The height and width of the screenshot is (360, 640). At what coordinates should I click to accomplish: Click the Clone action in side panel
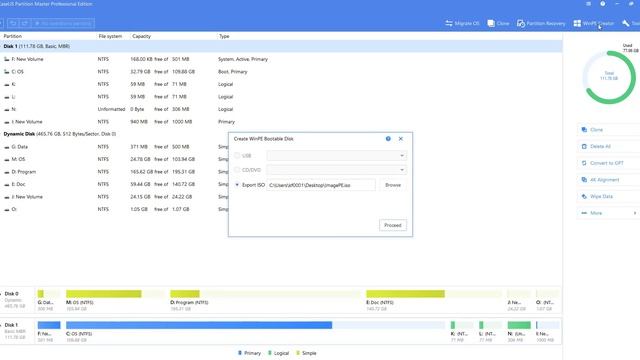click(x=608, y=130)
